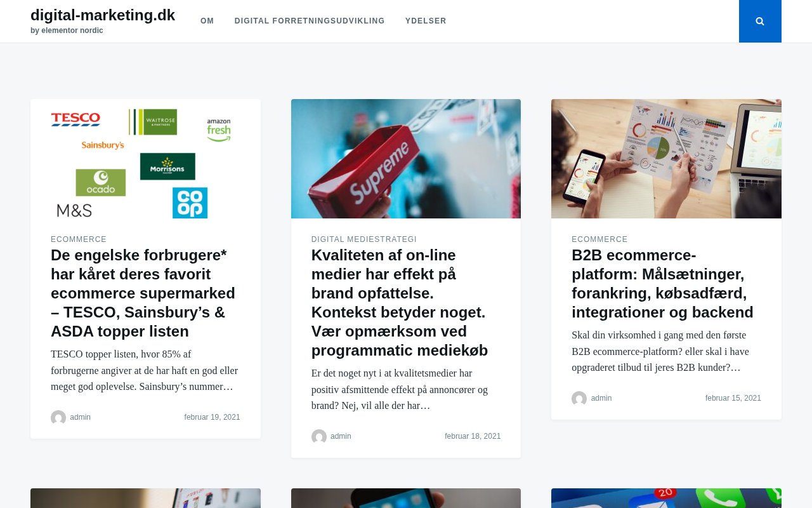Open the B2B ecommerce-platform article title
The image size is (812, 508).
(662, 284)
